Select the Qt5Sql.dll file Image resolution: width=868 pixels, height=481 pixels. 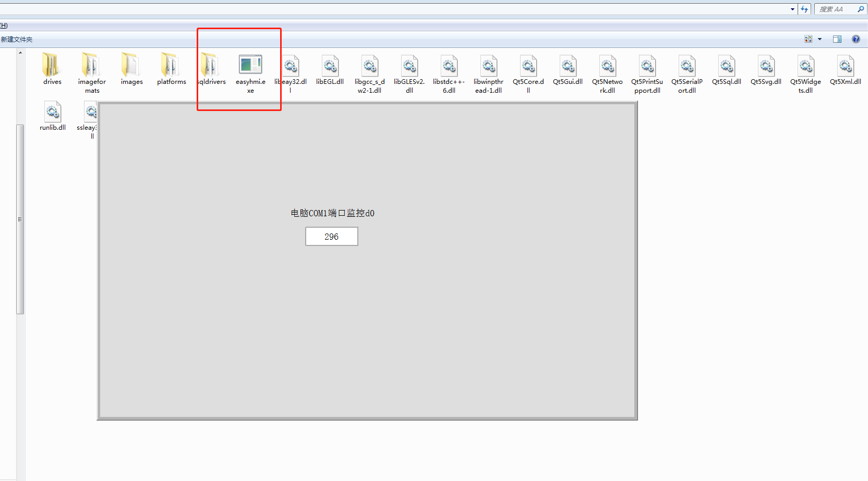726,67
